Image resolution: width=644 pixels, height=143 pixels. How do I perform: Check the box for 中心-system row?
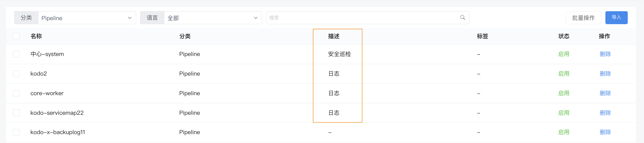(x=16, y=54)
